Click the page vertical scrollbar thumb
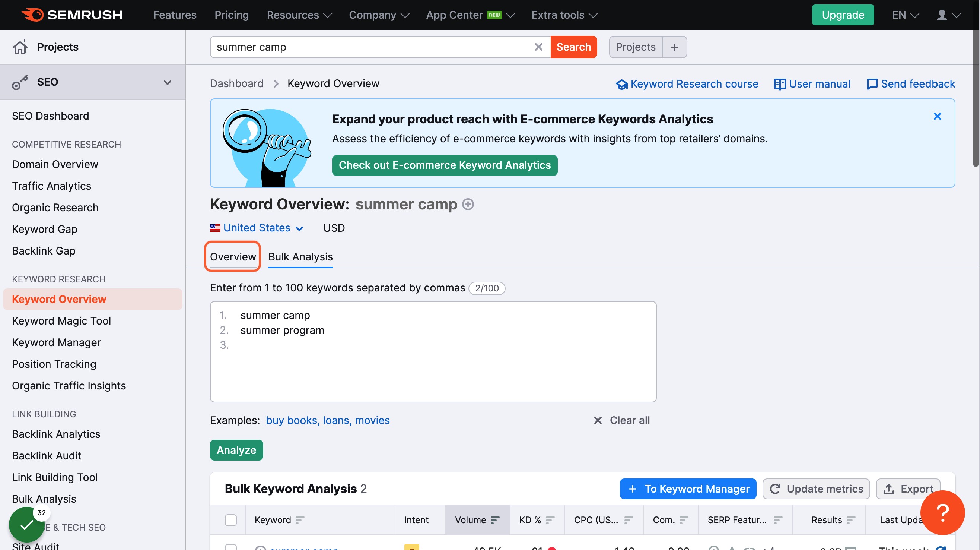 click(976, 98)
